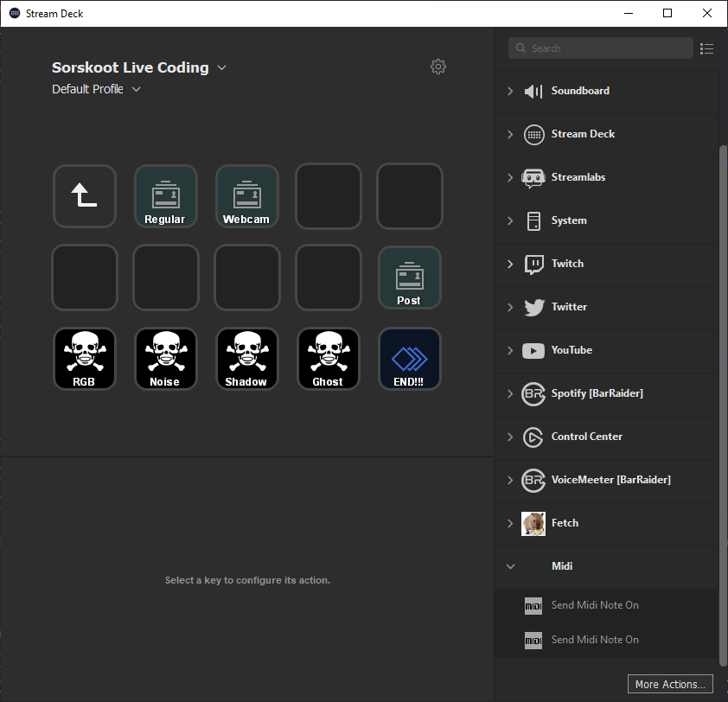The width and height of the screenshot is (728, 702).
Task: Collapse the Midi category chevron
Action: tap(510, 566)
